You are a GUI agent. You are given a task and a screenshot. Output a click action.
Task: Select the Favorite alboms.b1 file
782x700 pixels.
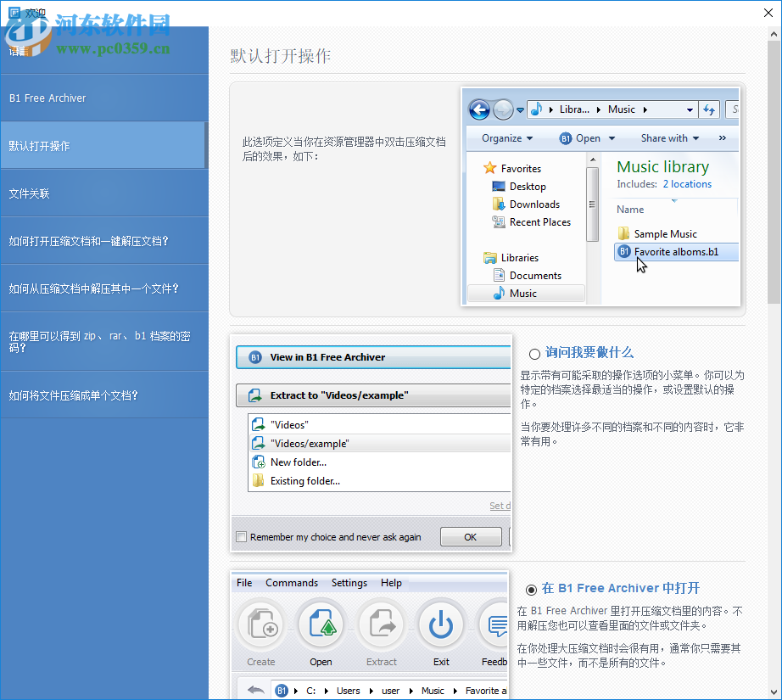(676, 251)
